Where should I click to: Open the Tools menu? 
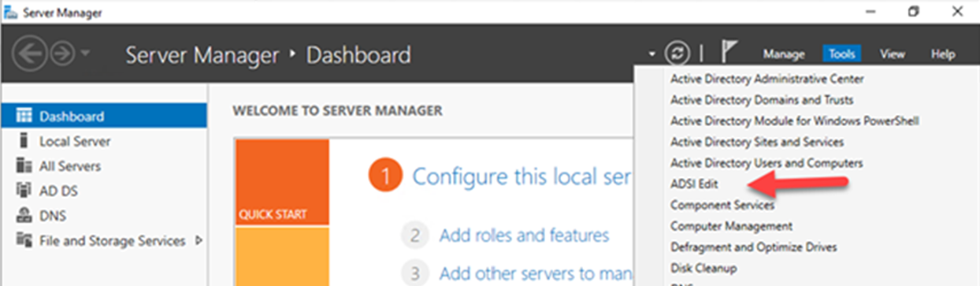841,54
